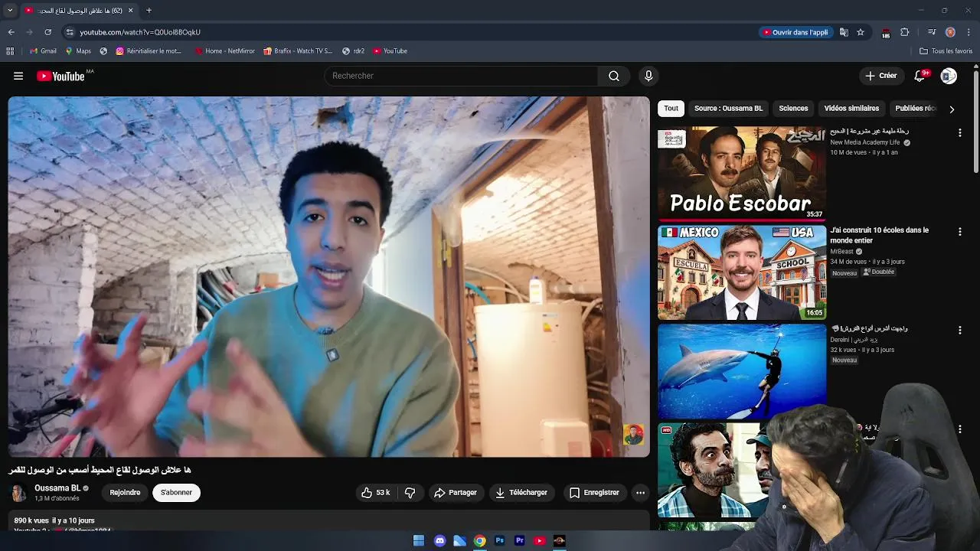This screenshot has width=980, height=551.
Task: Click the search magnifier button
Action: tap(614, 76)
